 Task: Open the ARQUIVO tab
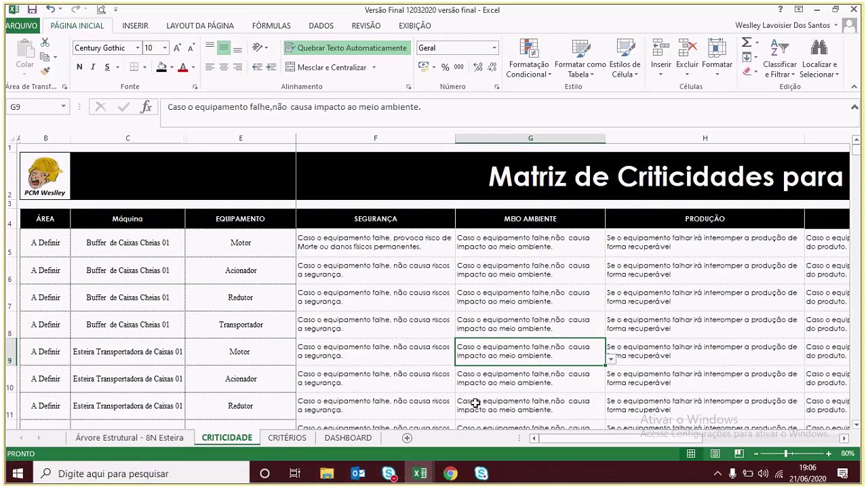22,26
